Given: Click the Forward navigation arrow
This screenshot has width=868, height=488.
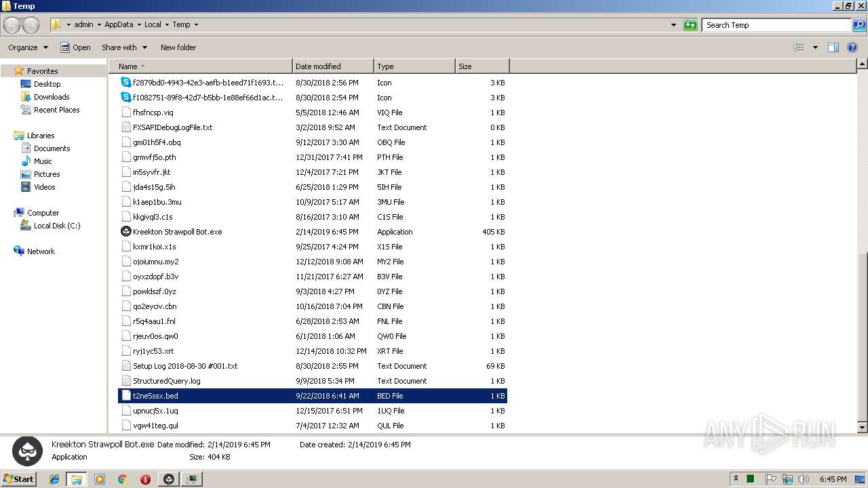Looking at the screenshot, I should pyautogui.click(x=31, y=25).
